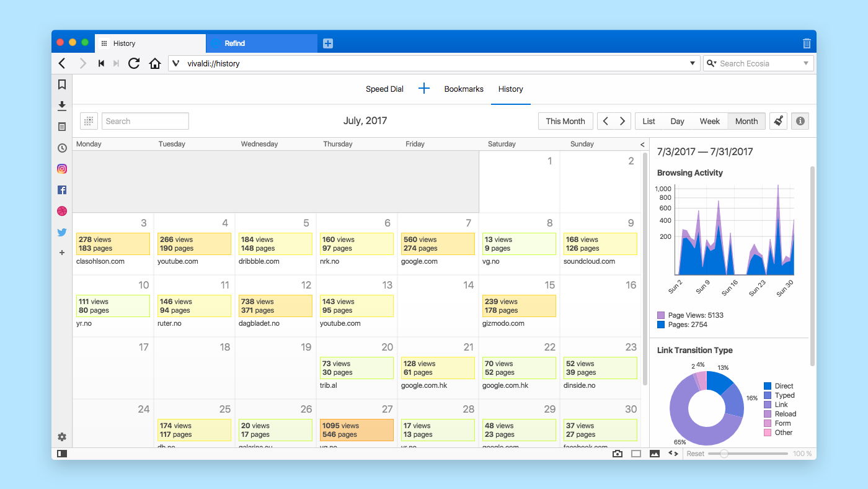Viewport: 868px width, 489px height.
Task: Go to the home page
Action: tap(155, 63)
